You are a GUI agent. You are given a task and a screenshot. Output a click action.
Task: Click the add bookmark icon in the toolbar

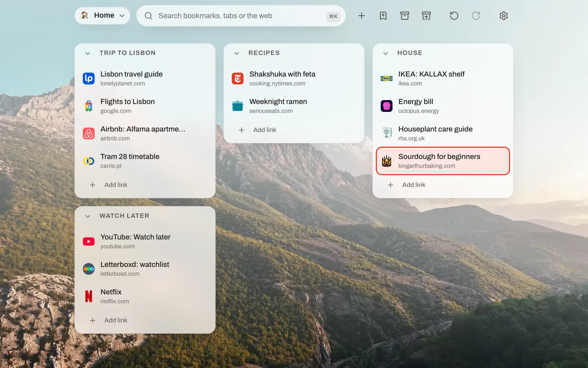click(383, 16)
